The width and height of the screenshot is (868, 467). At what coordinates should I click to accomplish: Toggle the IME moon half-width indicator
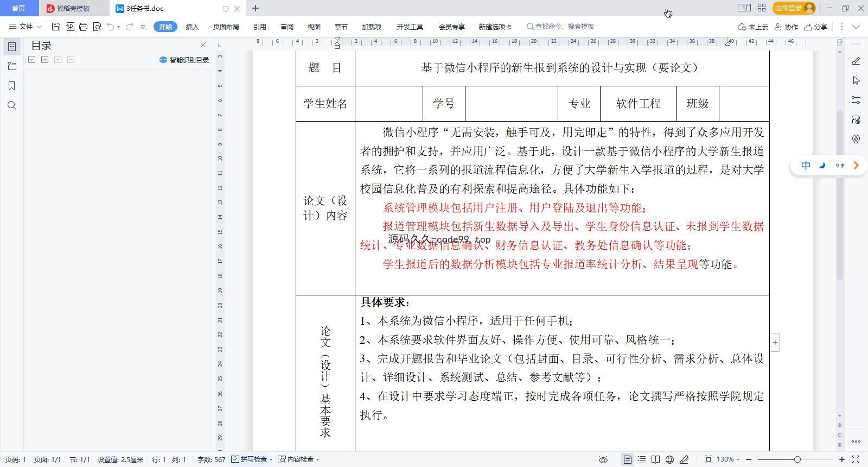point(822,165)
